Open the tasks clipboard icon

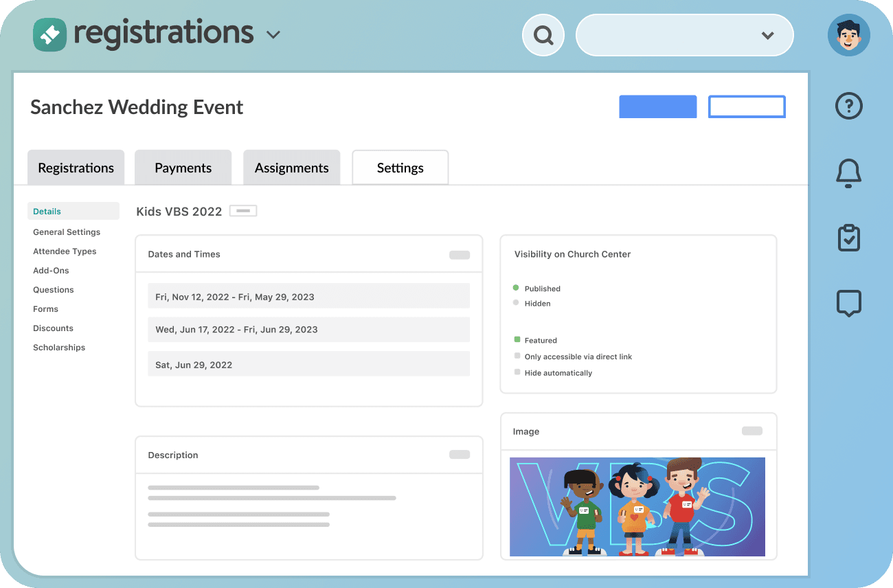pyautogui.click(x=848, y=238)
